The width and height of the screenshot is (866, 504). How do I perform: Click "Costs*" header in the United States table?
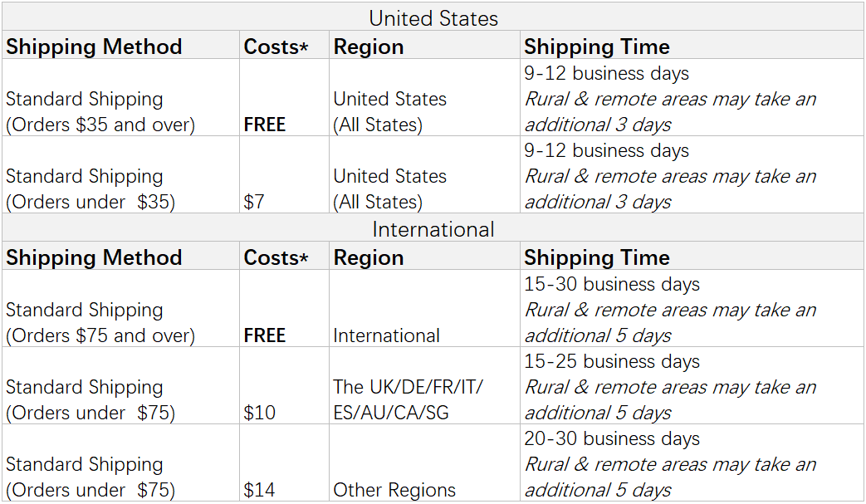[276, 46]
